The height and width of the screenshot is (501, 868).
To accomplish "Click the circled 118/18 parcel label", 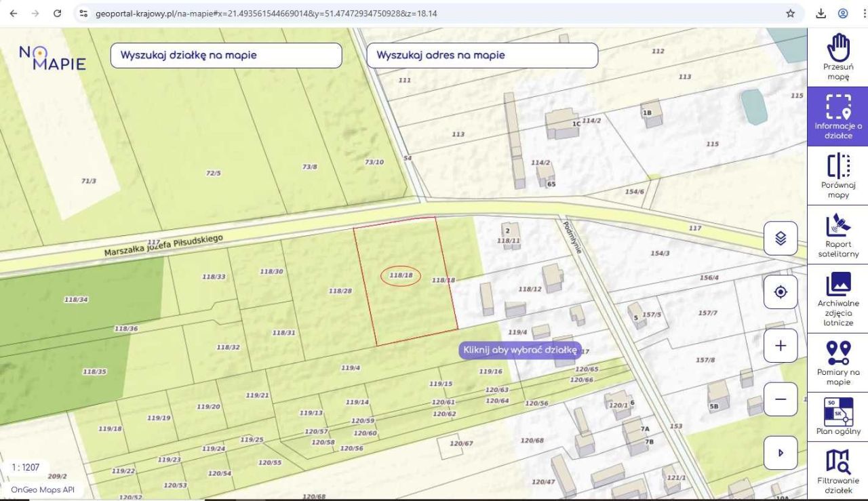I will pos(401,276).
